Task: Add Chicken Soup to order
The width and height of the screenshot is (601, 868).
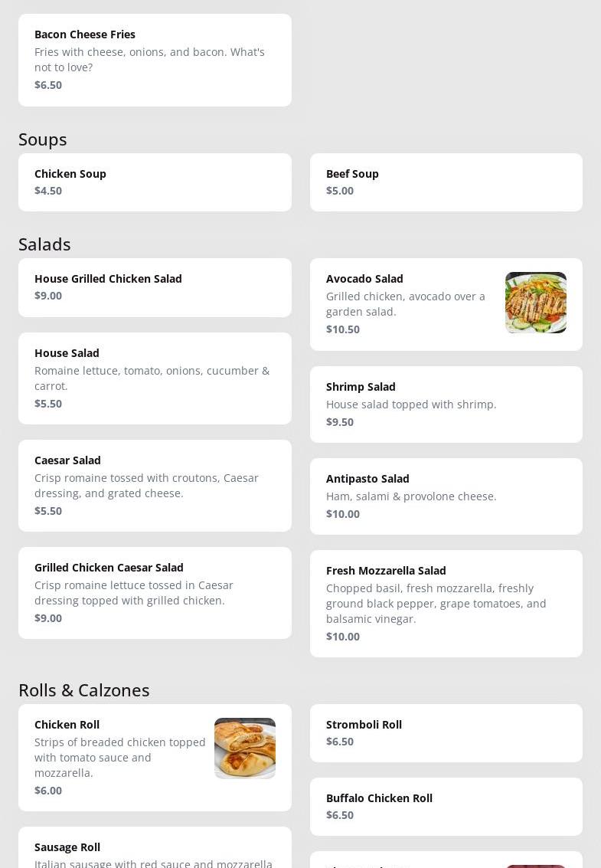Action: pyautogui.click(x=155, y=182)
